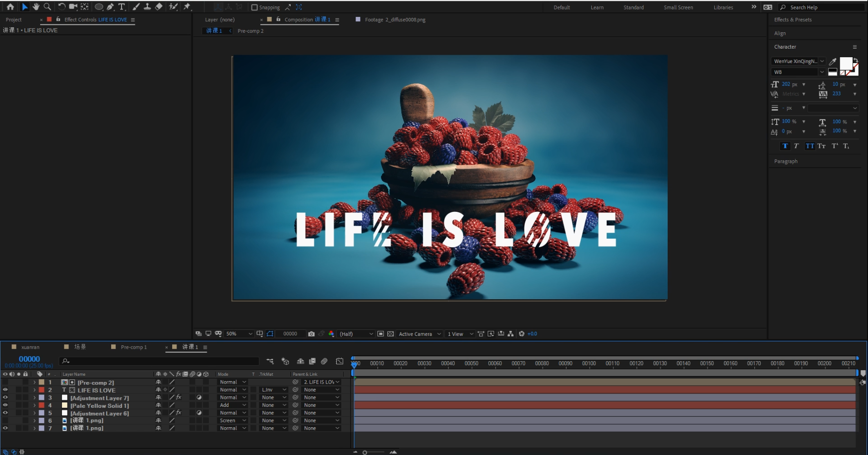Select the Ellipse shape tool

point(99,7)
